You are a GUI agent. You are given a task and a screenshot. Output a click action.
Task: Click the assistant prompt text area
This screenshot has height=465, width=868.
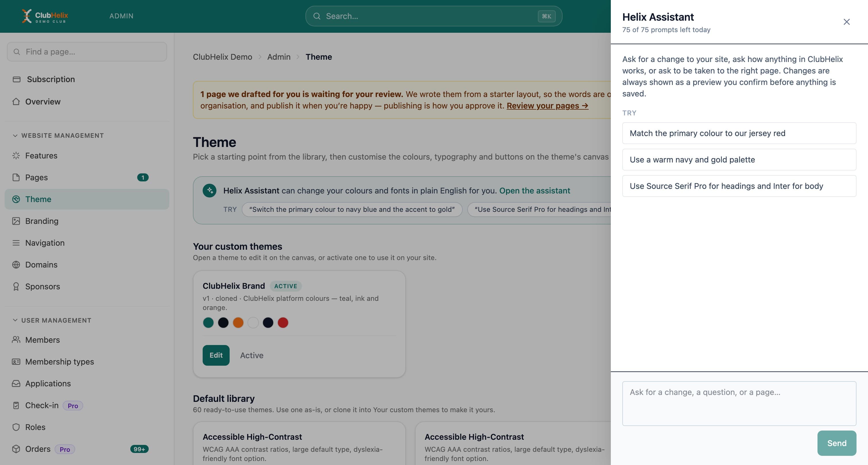tap(739, 403)
